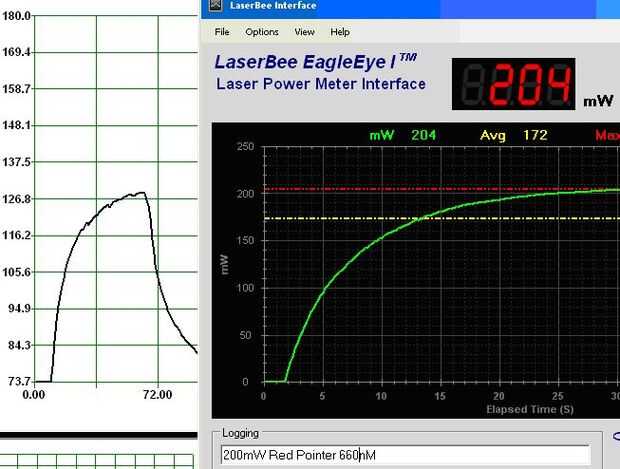Click the 0.00 x-axis label on left graph
Image resolution: width=620 pixels, height=469 pixels.
point(34,395)
